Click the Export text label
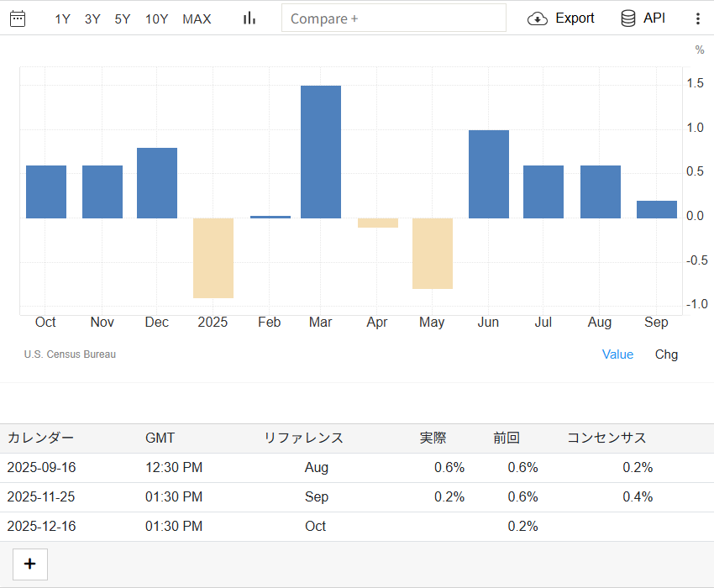 [x=575, y=18]
